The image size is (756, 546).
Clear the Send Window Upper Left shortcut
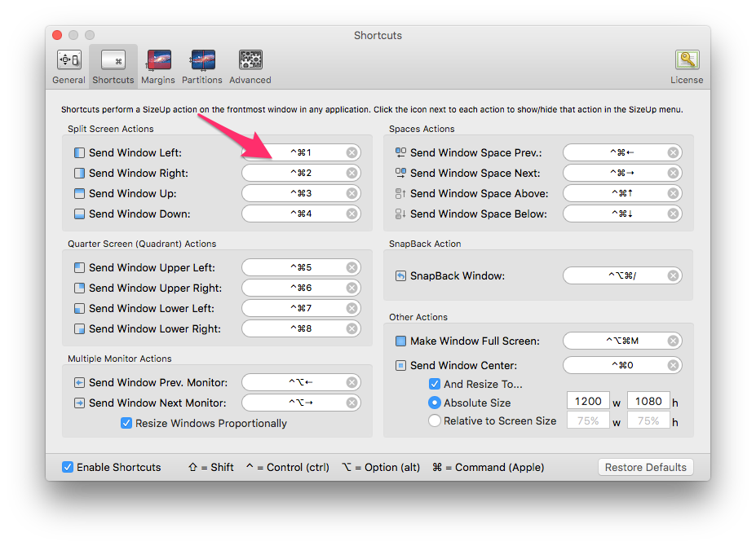tap(352, 267)
